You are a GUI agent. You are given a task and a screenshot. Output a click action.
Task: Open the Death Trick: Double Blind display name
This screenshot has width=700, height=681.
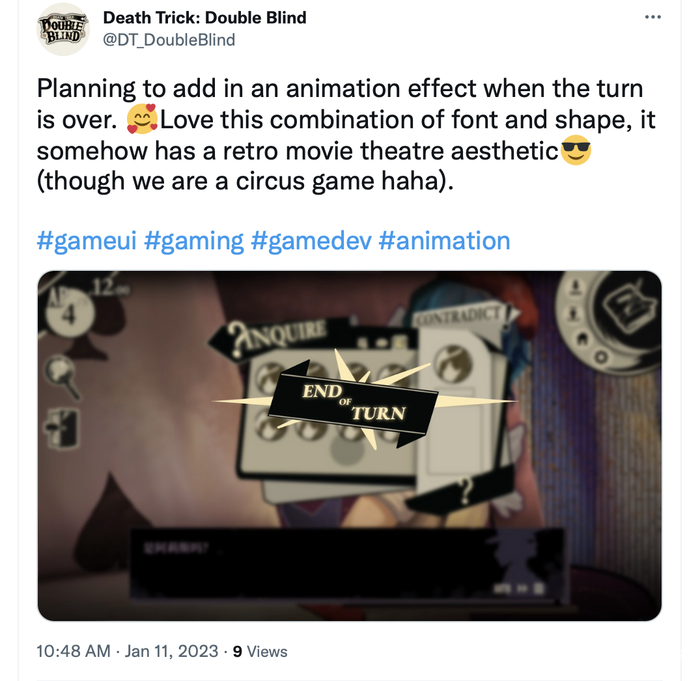(x=205, y=18)
